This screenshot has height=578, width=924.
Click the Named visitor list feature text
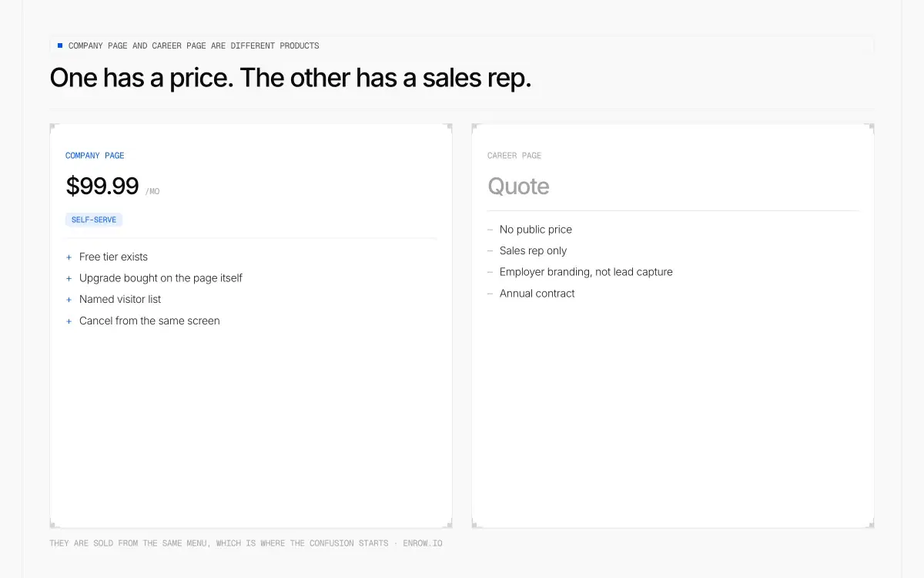pos(120,299)
